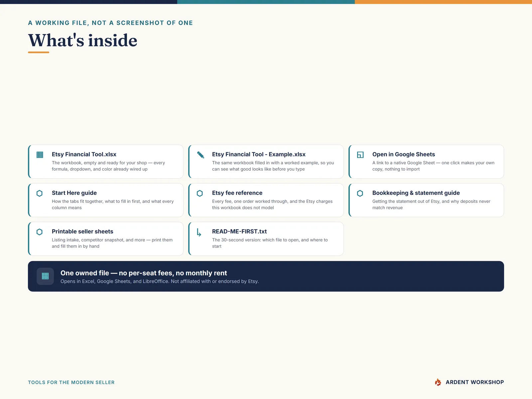Click the Opens in Excel, Google Sheets line
Screen dimensions: 532x399
160,281
